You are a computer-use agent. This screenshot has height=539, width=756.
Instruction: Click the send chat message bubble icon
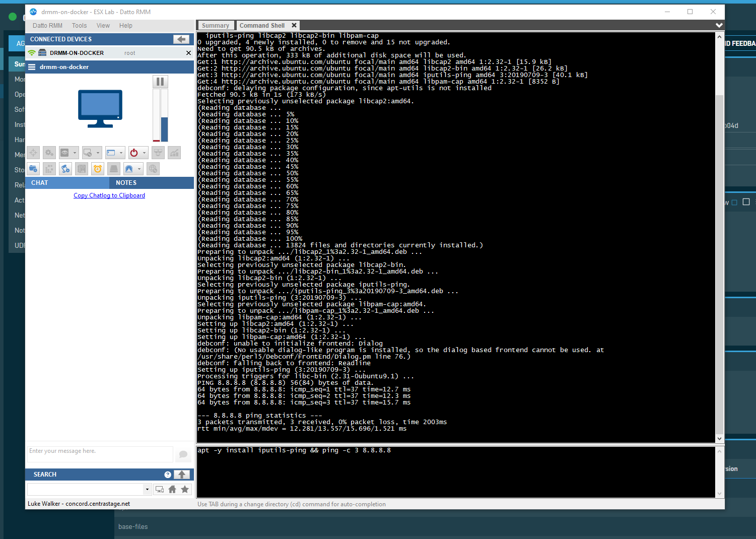[183, 454]
